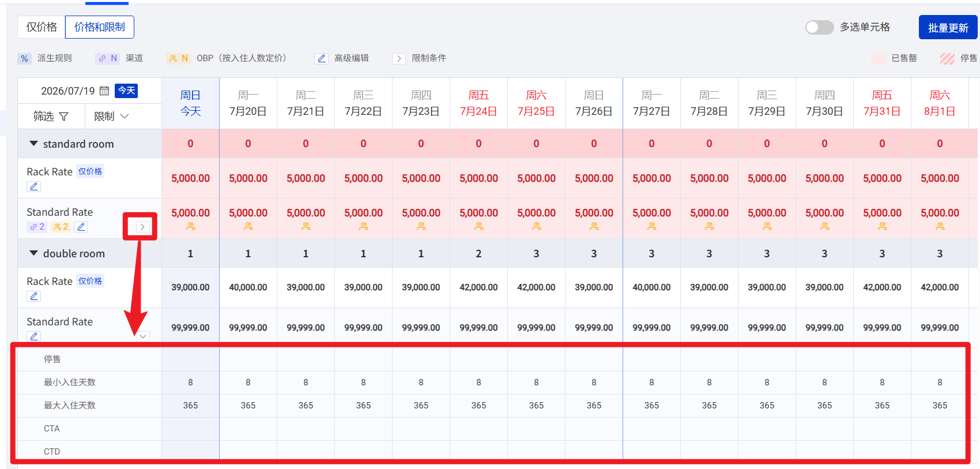Click the stop-sell striped swatch
Screen dimensions: 980x469
click(947, 58)
